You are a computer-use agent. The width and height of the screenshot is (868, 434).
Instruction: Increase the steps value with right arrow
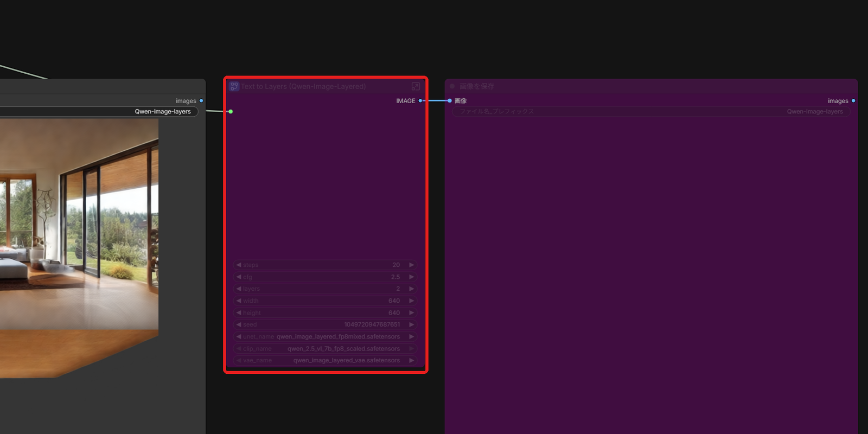(x=412, y=265)
